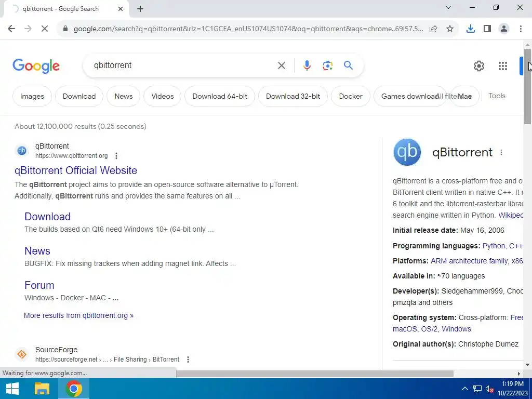The width and height of the screenshot is (532, 399).
Task: Open Google quick settings gear
Action: pyautogui.click(x=478, y=66)
